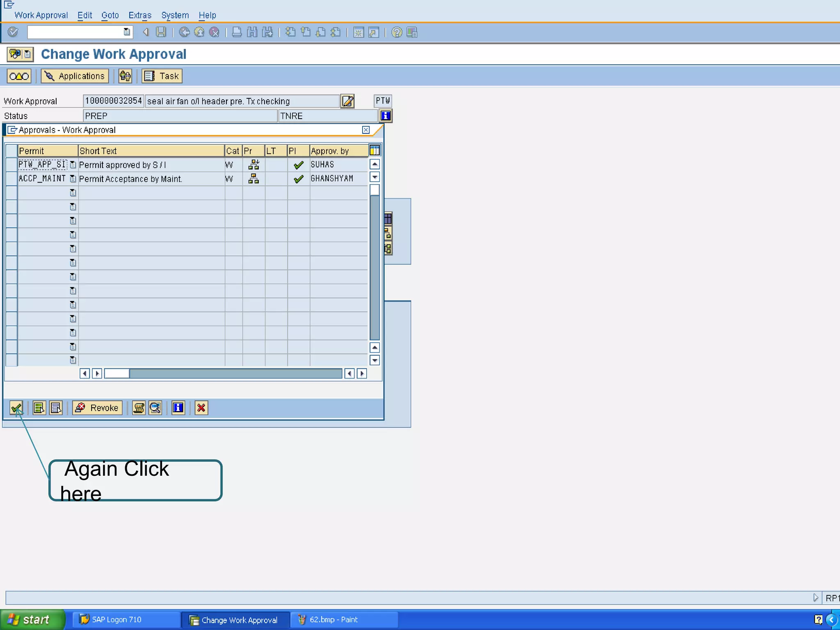Open value help for PTW_APP_SI permit field
This screenshot has width=840, height=630.
(73, 165)
